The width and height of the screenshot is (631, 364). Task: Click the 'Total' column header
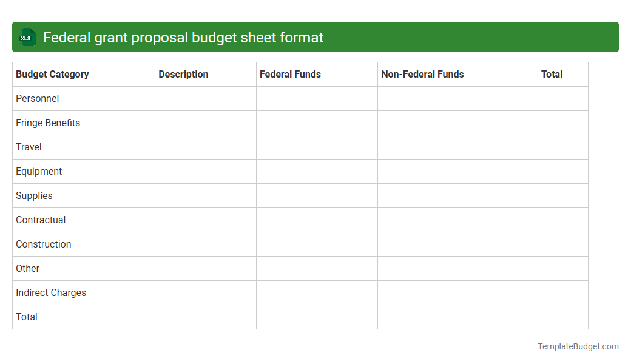pos(552,74)
